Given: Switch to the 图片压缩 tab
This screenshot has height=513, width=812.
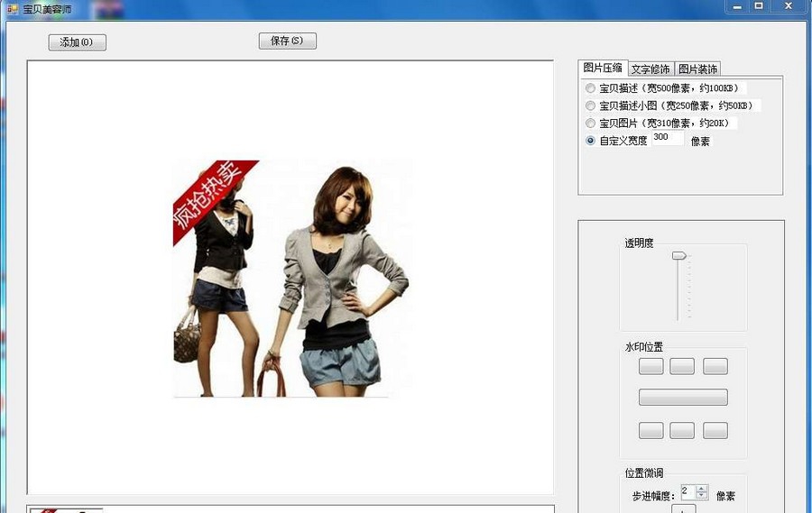Looking at the screenshot, I should click(x=603, y=68).
